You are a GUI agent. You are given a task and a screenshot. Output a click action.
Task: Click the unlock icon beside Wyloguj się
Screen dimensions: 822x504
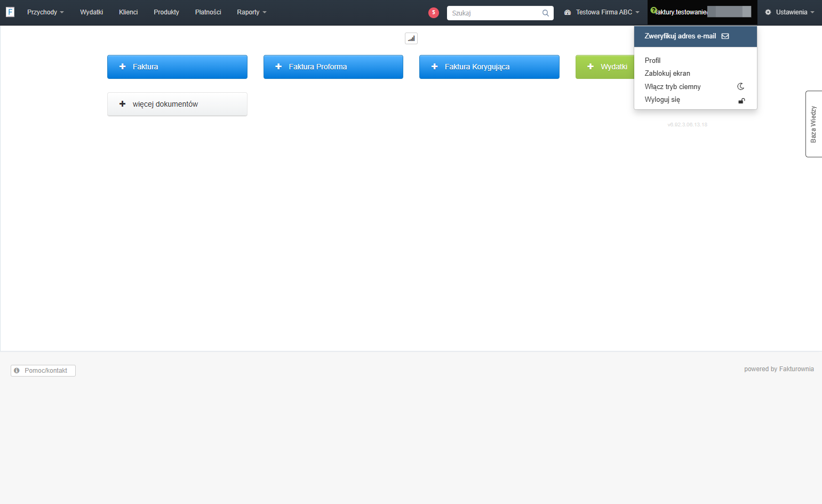741,100
